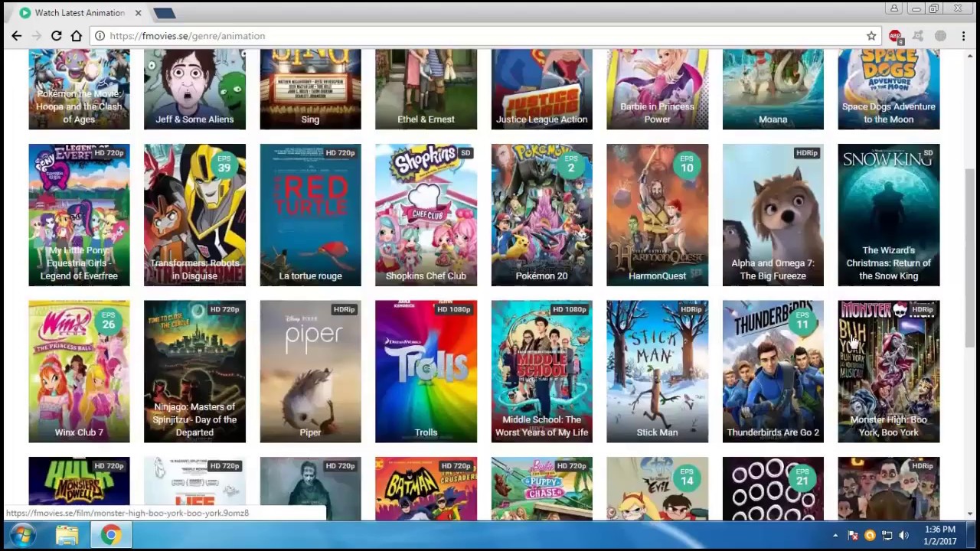
Task: Open the Action Center flag tray icon
Action: click(x=853, y=536)
